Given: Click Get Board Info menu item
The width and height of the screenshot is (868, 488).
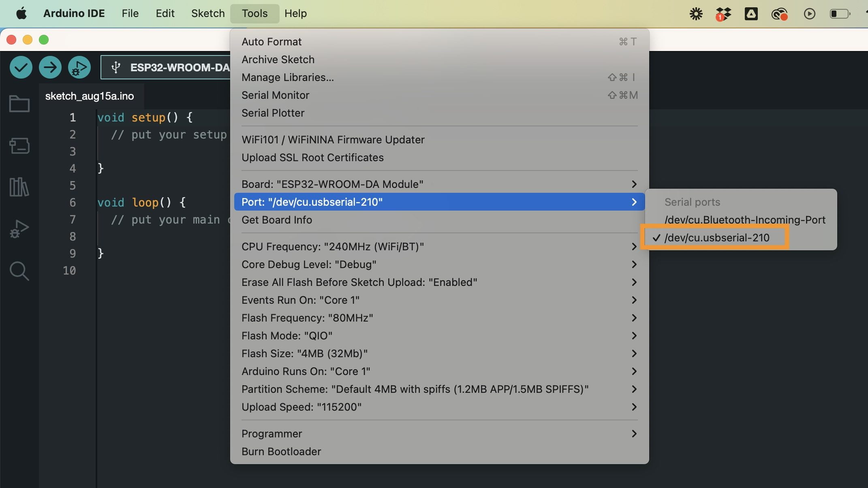Looking at the screenshot, I should pos(439,220).
